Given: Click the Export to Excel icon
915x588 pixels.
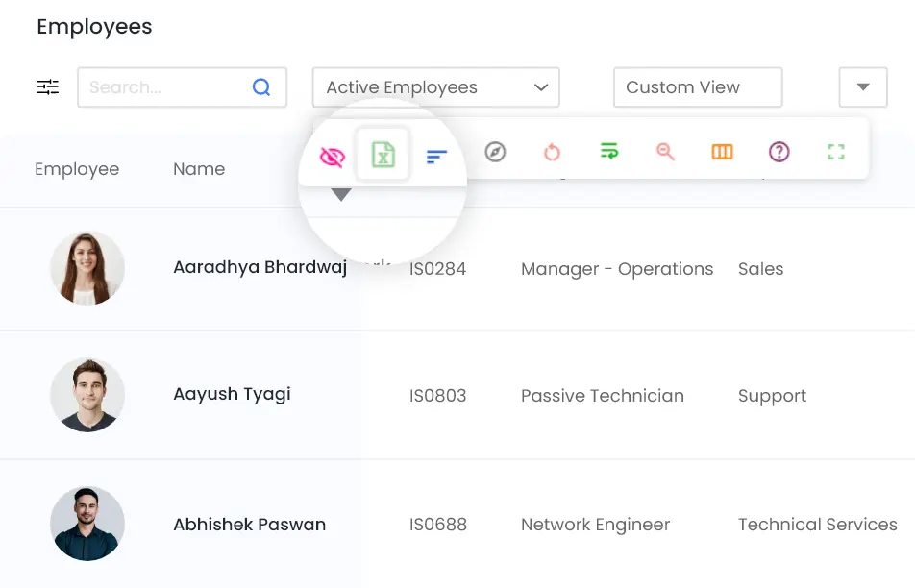Looking at the screenshot, I should pyautogui.click(x=383, y=154).
